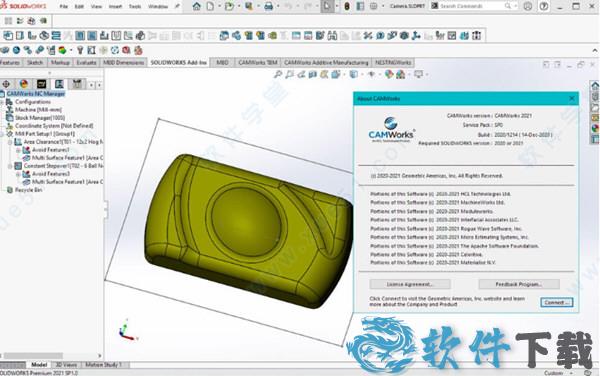Open the Options gear icon
The width and height of the screenshot is (600, 376).
[x=374, y=6]
